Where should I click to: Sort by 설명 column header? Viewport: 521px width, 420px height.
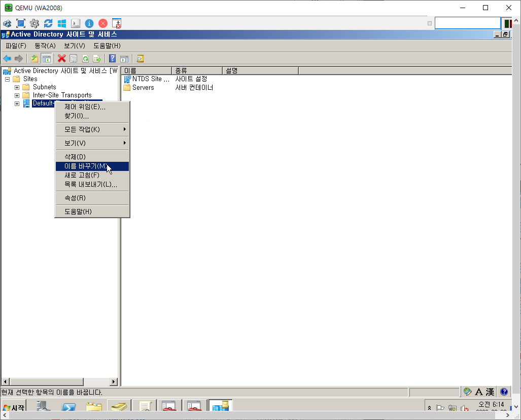tap(261, 71)
